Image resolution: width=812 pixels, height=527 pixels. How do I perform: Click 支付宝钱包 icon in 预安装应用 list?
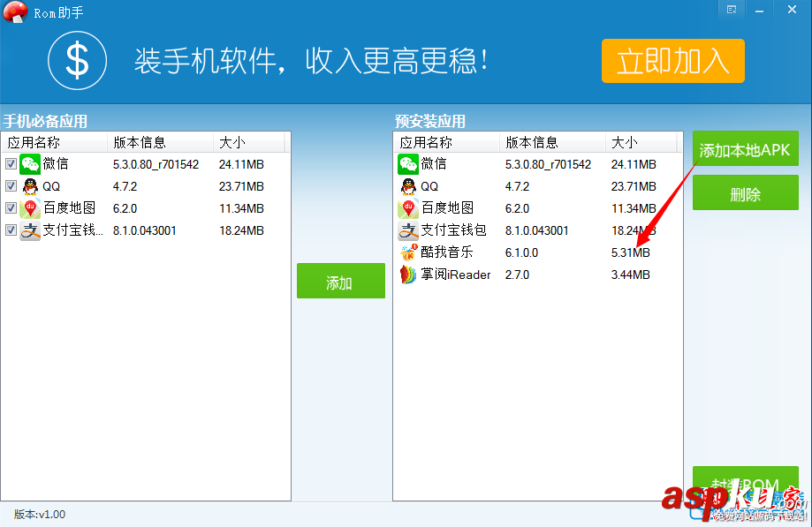pyautogui.click(x=408, y=230)
